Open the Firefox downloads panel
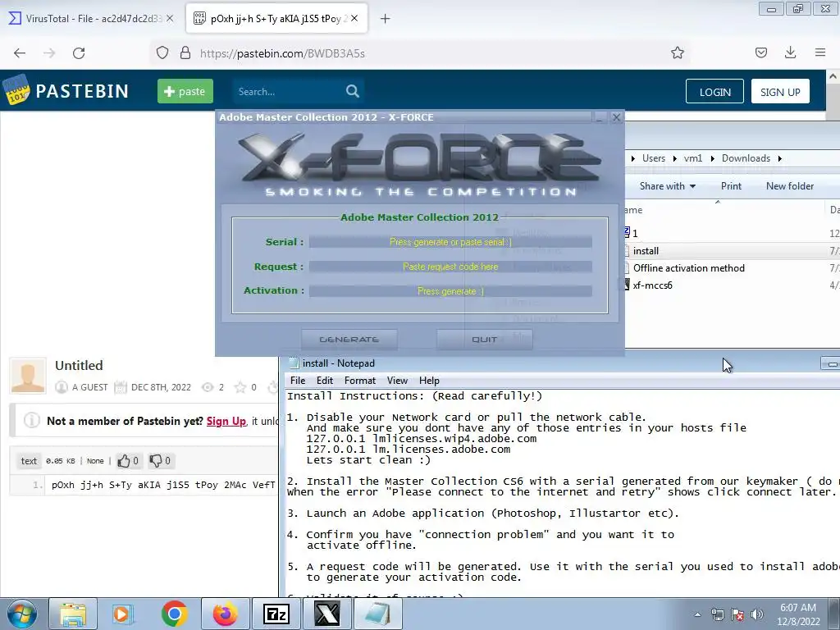The height and width of the screenshot is (630, 840). pyautogui.click(x=790, y=52)
